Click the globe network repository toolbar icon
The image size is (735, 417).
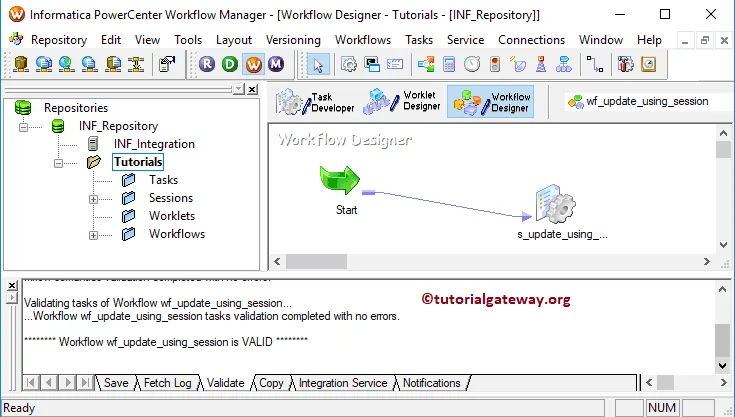click(x=67, y=64)
